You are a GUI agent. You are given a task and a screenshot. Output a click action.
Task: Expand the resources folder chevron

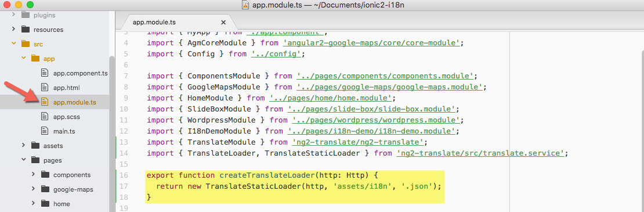[13, 29]
